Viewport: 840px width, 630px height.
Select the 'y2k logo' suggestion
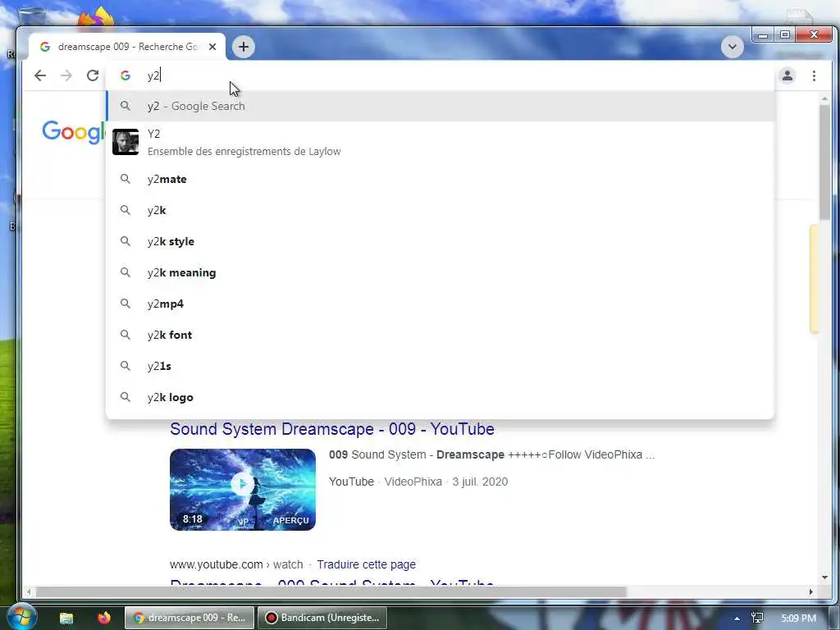tap(441, 398)
